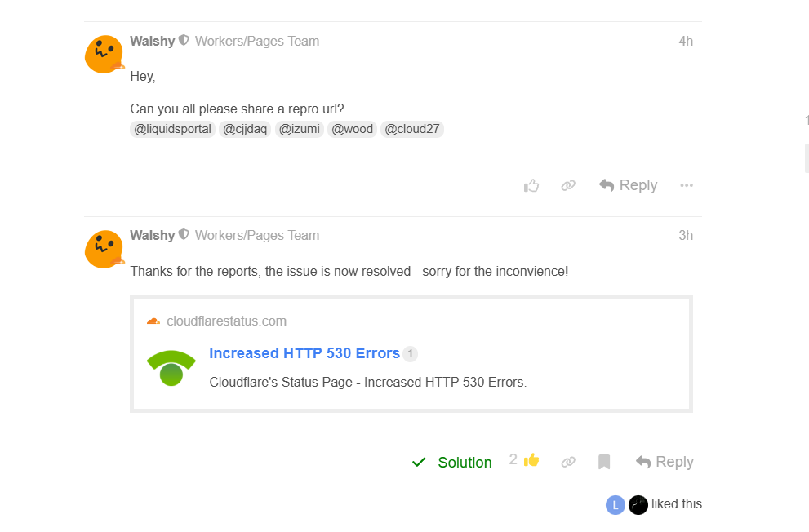Viewport: 809px width, 532px height.
Task: Open the L user avatar under likes
Action: [615, 505]
